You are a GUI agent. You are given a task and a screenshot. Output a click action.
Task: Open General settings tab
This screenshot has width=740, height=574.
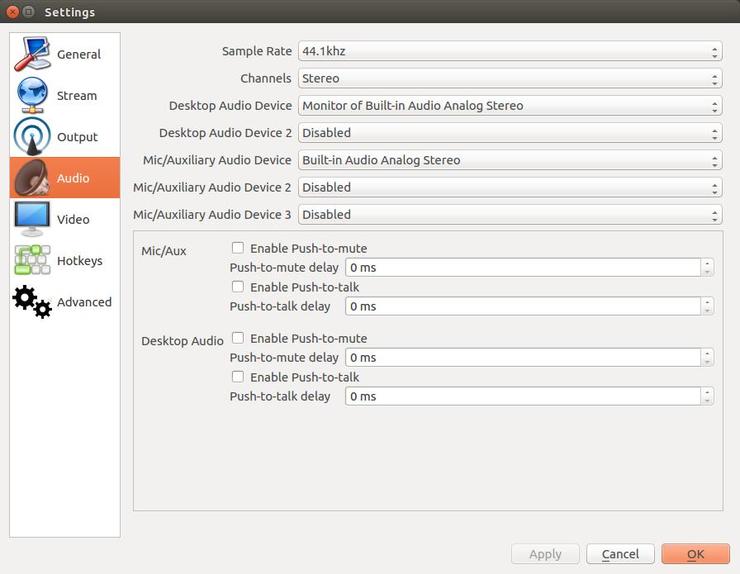coord(65,54)
